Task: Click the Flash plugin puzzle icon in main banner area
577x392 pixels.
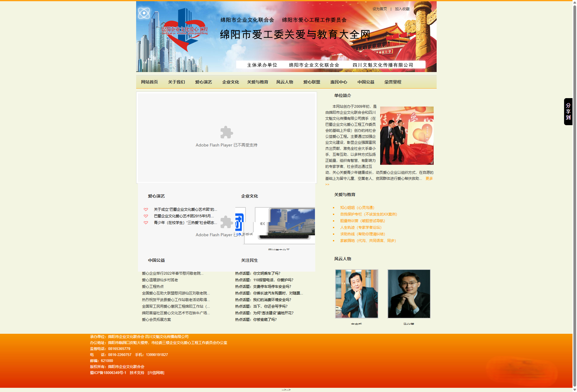Action: pos(227,132)
